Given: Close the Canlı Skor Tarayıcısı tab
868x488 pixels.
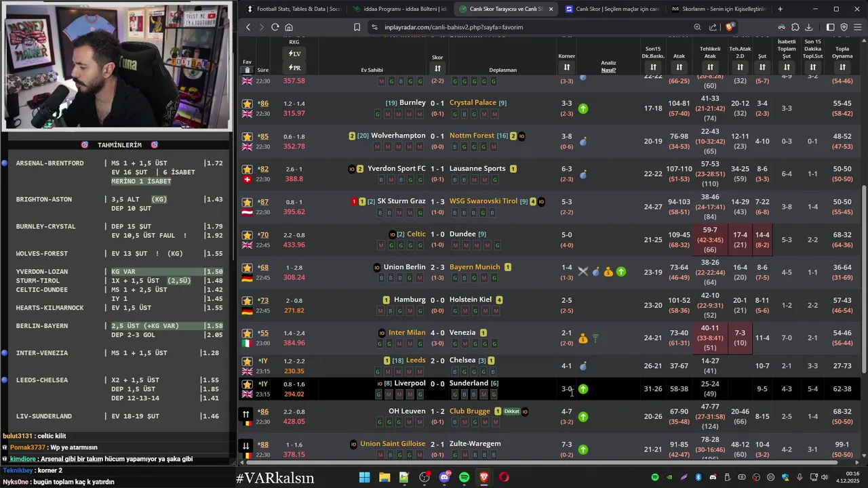Looking at the screenshot, I should pyautogui.click(x=551, y=9).
